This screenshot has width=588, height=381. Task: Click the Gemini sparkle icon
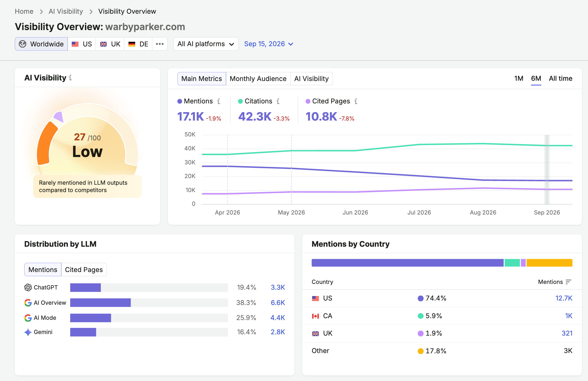pyautogui.click(x=28, y=332)
